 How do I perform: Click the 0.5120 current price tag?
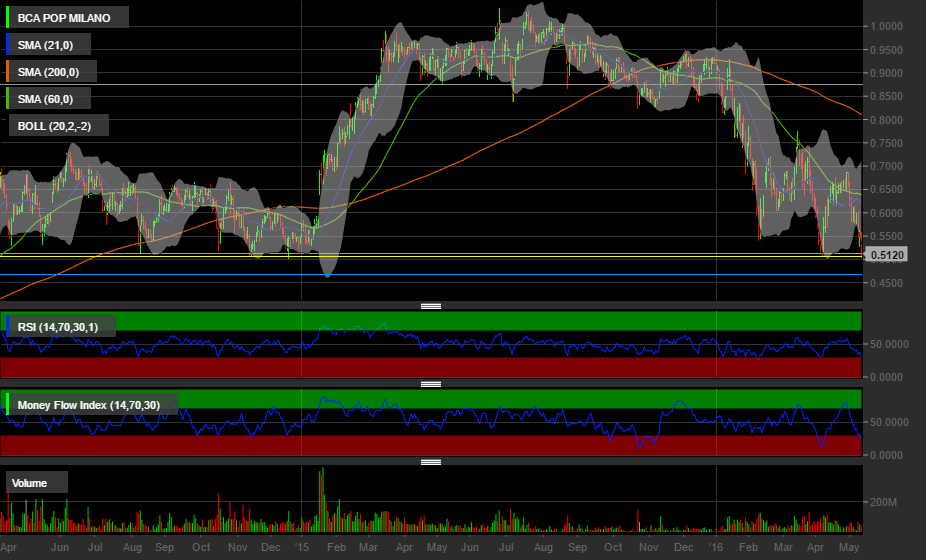[886, 255]
